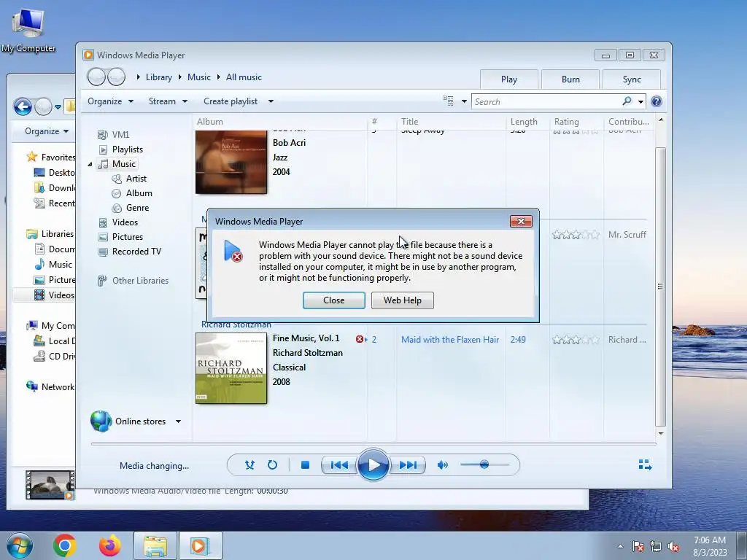The width and height of the screenshot is (747, 560).
Task: Sort by the Title column header
Action: tap(409, 122)
